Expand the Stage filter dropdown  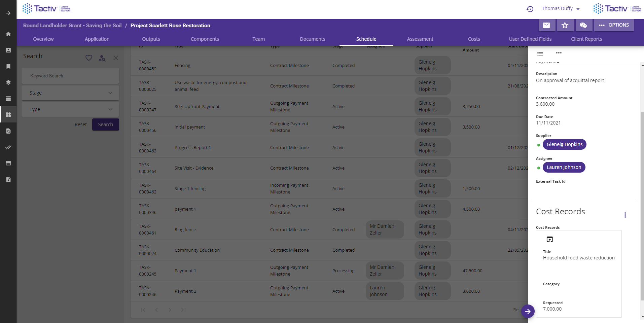pyautogui.click(x=110, y=93)
